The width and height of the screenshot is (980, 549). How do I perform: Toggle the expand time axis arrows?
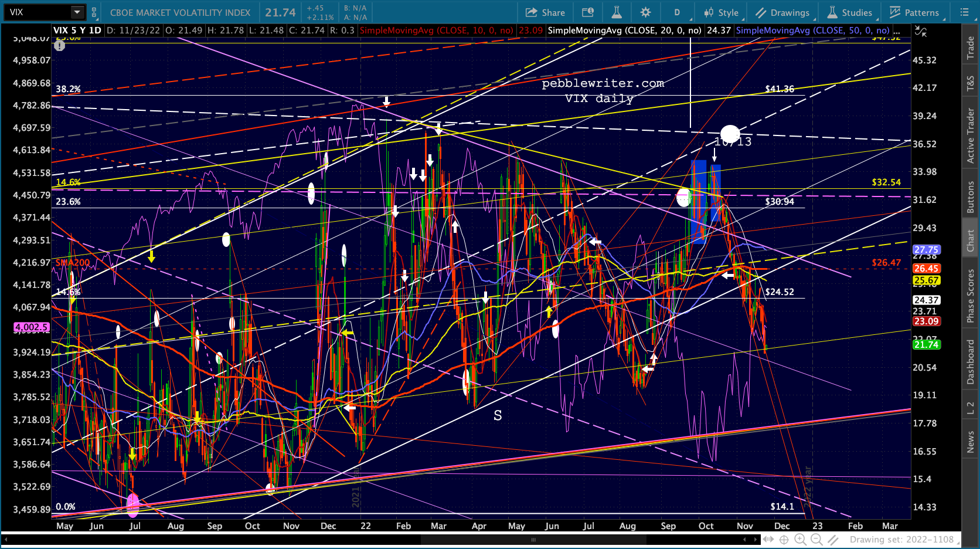(767, 540)
